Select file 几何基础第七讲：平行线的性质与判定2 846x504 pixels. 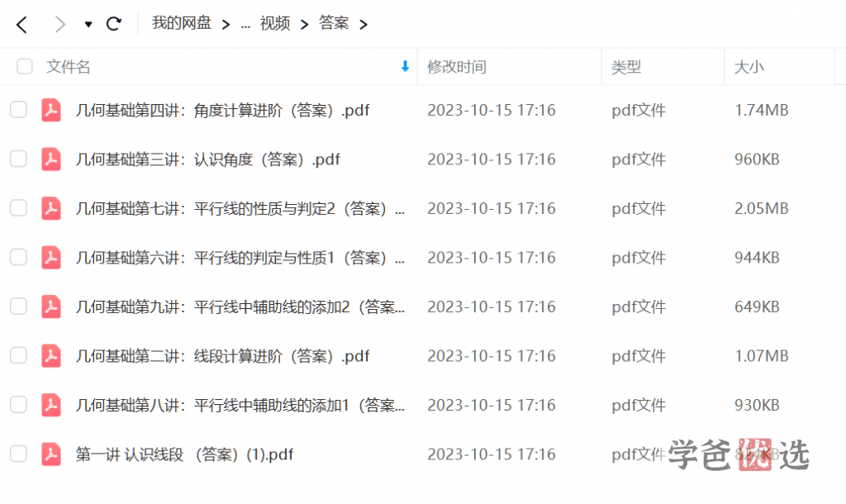(x=240, y=208)
